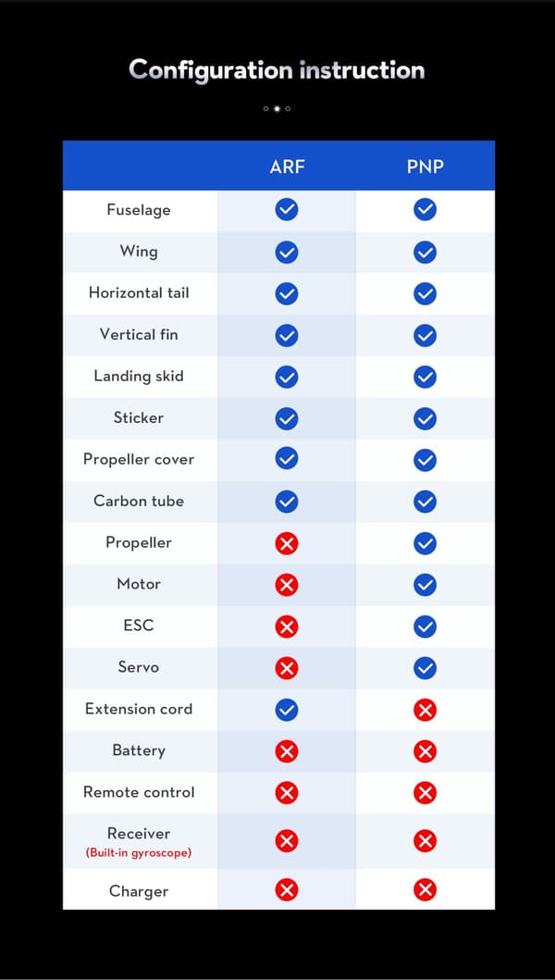
Task: Click the PNP checkmark for Wing
Action: point(425,252)
